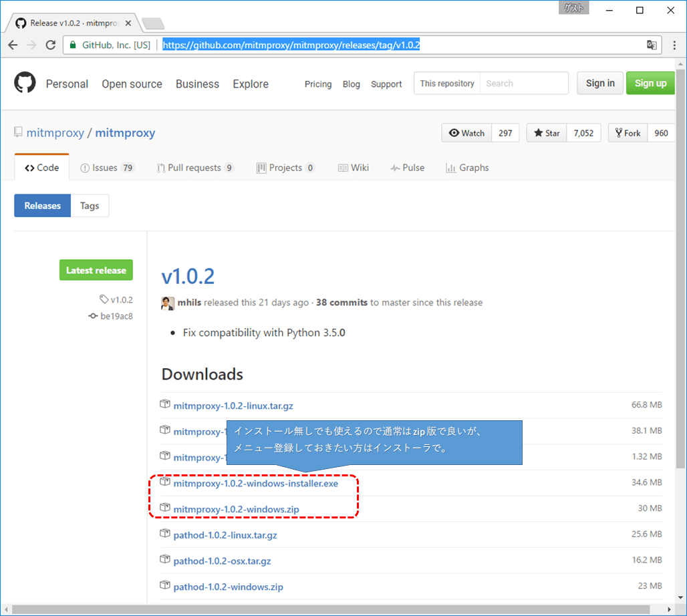Viewport: 687px width, 616px height.
Task: Click the green Sign up button
Action: 650,84
